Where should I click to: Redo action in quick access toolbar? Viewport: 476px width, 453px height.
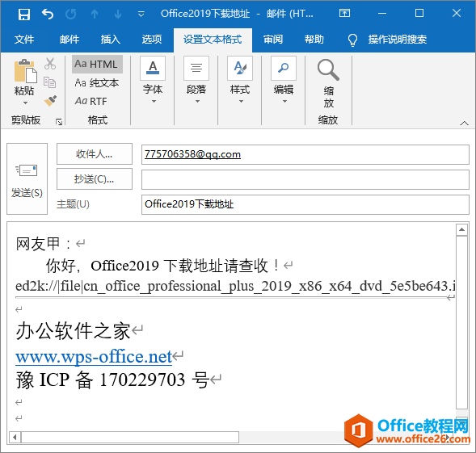71,14
